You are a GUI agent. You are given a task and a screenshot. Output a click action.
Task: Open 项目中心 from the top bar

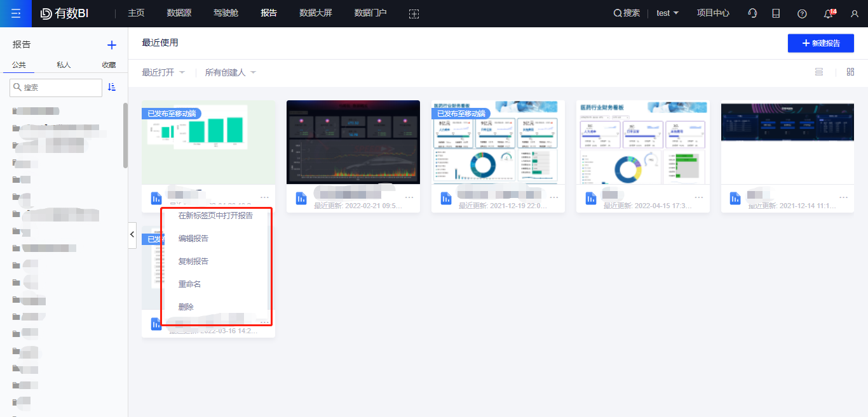(x=712, y=13)
